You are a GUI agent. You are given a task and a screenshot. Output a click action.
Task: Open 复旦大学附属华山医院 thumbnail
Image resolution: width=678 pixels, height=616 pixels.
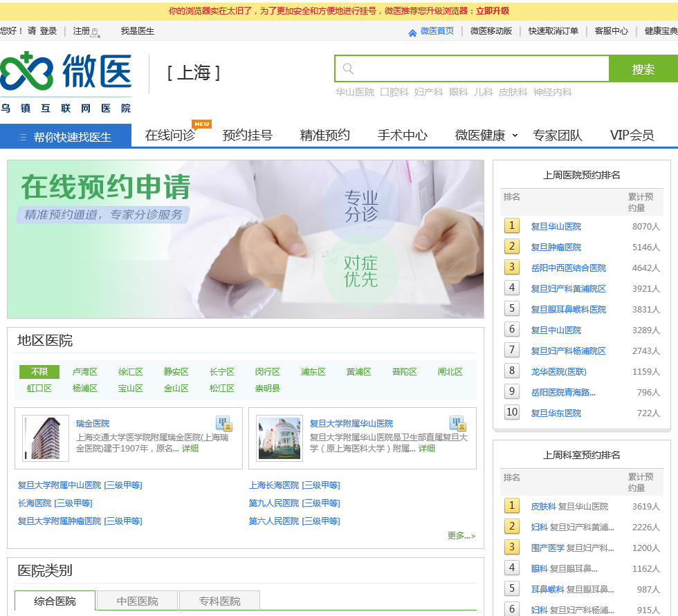click(x=280, y=438)
